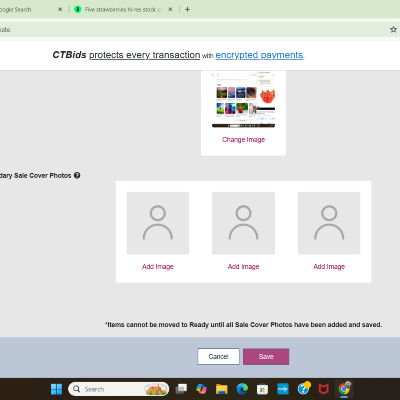Launch Microsoft Edge from the taskbar
The height and width of the screenshot is (400, 400).
click(242, 389)
